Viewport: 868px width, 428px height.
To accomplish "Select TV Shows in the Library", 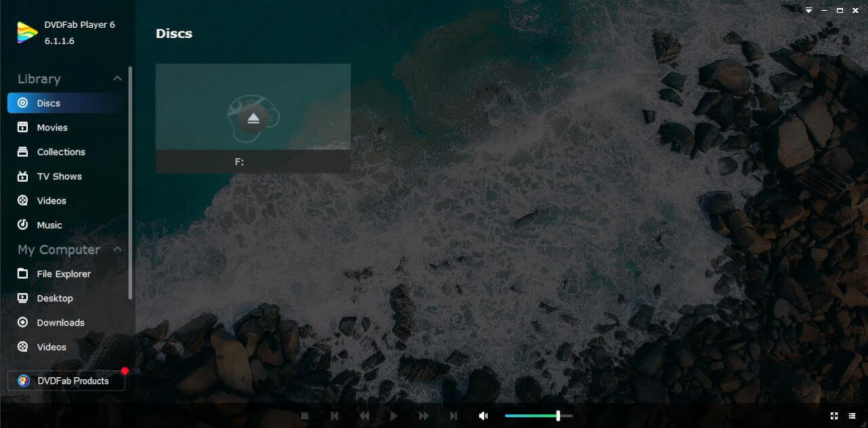I will click(66, 176).
